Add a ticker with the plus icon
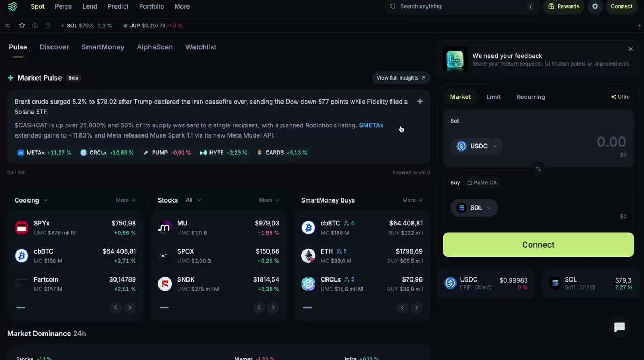 pos(639,25)
